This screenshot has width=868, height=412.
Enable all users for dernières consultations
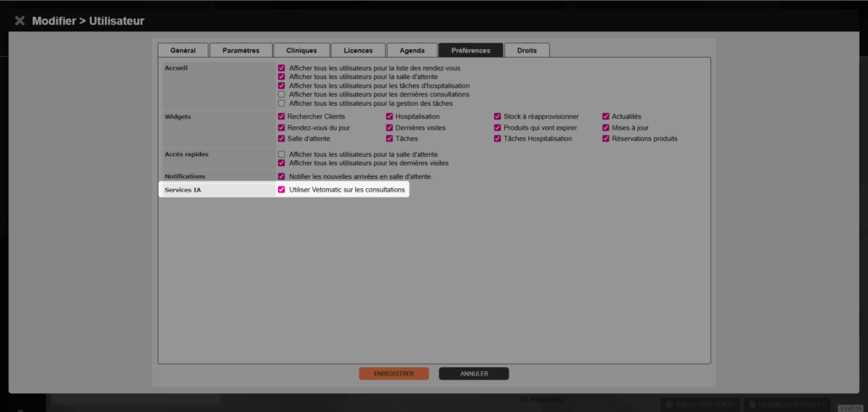point(281,95)
